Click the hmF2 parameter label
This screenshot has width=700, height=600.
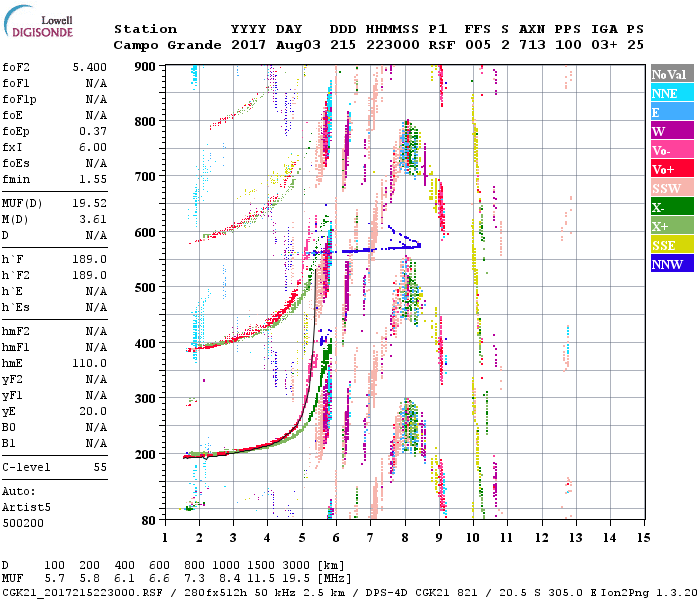point(16,331)
